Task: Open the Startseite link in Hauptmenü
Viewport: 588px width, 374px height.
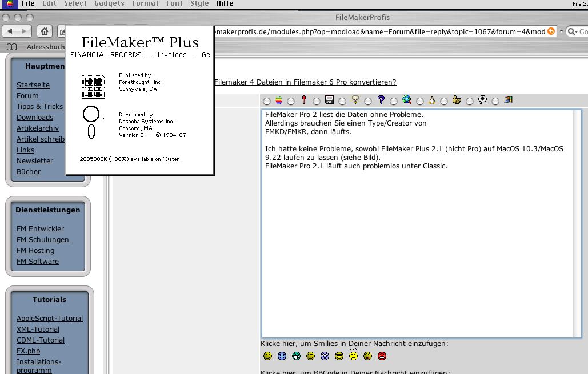Action: pos(33,85)
